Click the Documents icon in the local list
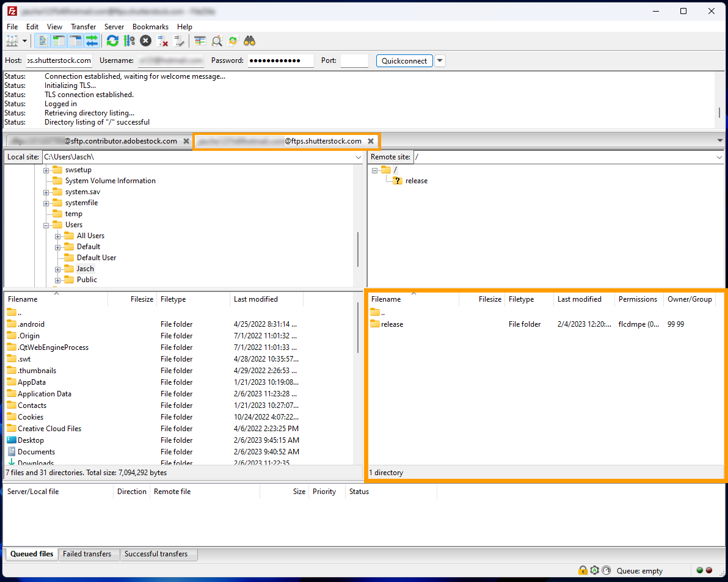The width and height of the screenshot is (728, 582). pyautogui.click(x=12, y=451)
